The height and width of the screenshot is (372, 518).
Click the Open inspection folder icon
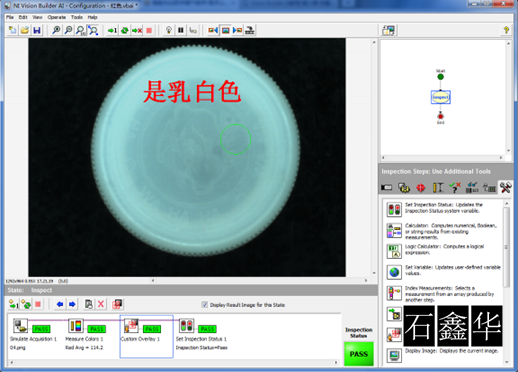coord(25,30)
